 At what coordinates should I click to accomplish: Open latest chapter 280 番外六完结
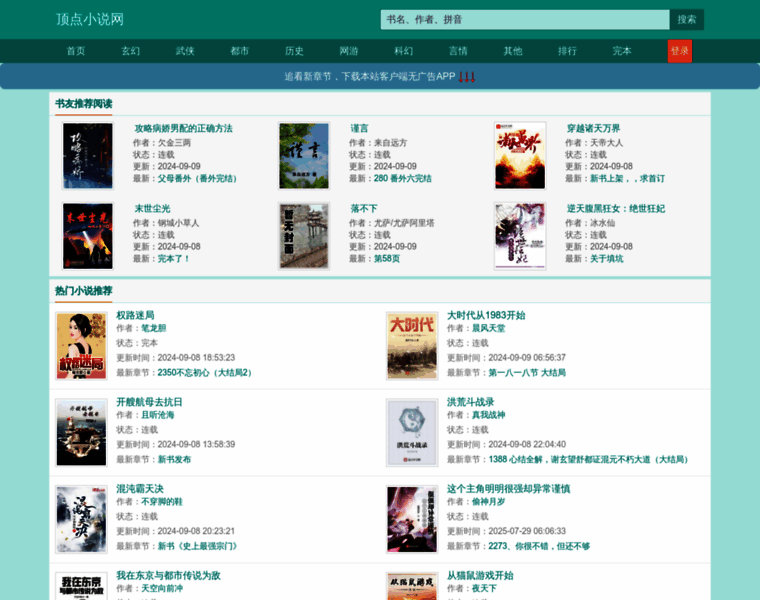click(x=402, y=178)
